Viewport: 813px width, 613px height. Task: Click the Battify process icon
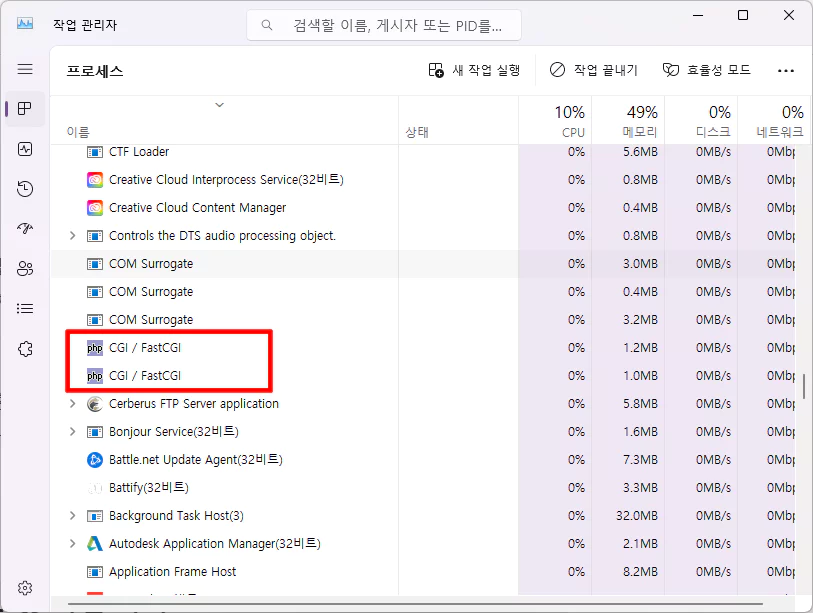click(x=95, y=488)
